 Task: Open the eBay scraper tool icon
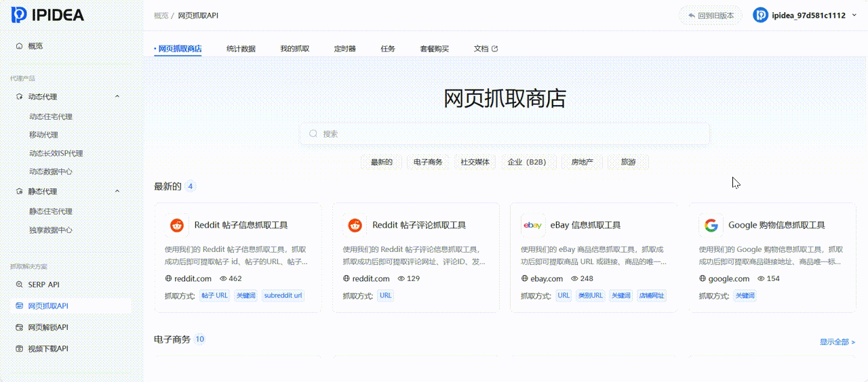532,226
